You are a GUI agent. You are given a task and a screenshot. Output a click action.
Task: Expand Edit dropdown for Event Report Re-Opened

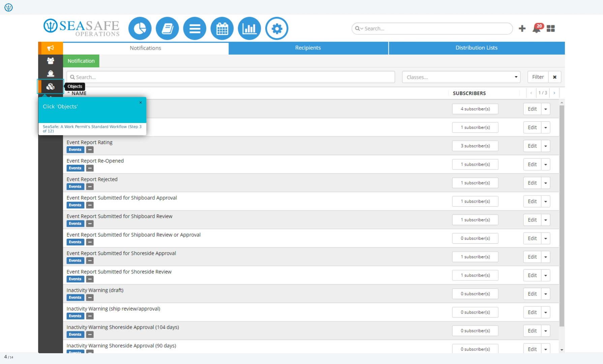pyautogui.click(x=546, y=165)
